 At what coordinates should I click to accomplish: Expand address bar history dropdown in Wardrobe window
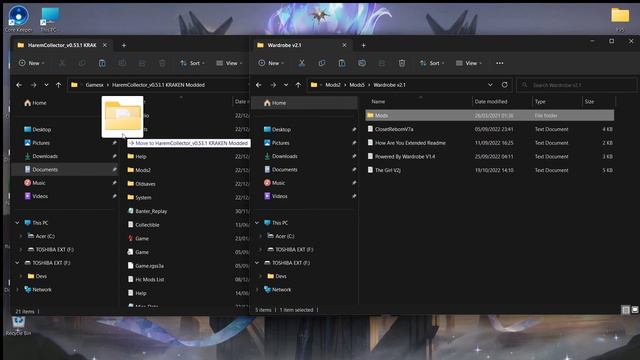(490, 85)
